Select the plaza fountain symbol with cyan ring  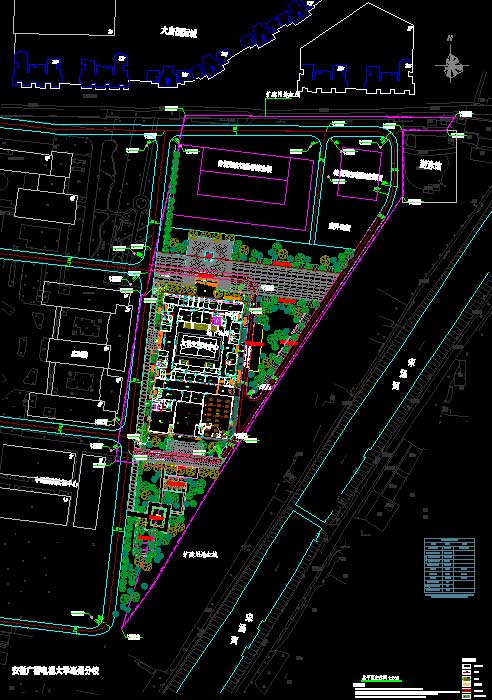pos(209,256)
